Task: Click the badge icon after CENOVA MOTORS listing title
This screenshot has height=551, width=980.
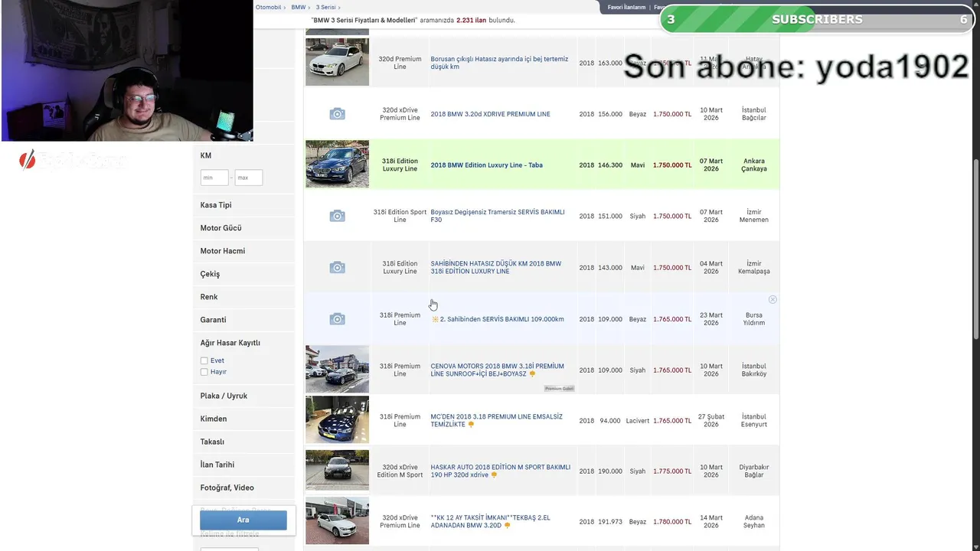Action: (x=532, y=374)
